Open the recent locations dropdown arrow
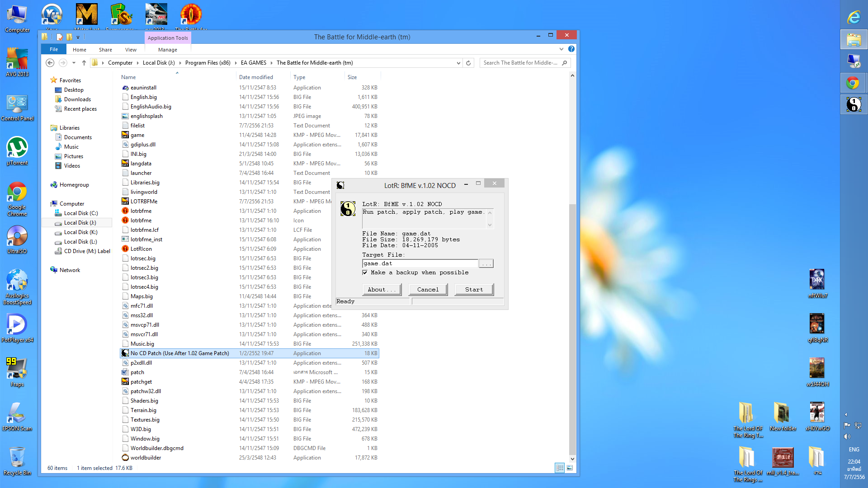868x488 pixels. click(74, 63)
